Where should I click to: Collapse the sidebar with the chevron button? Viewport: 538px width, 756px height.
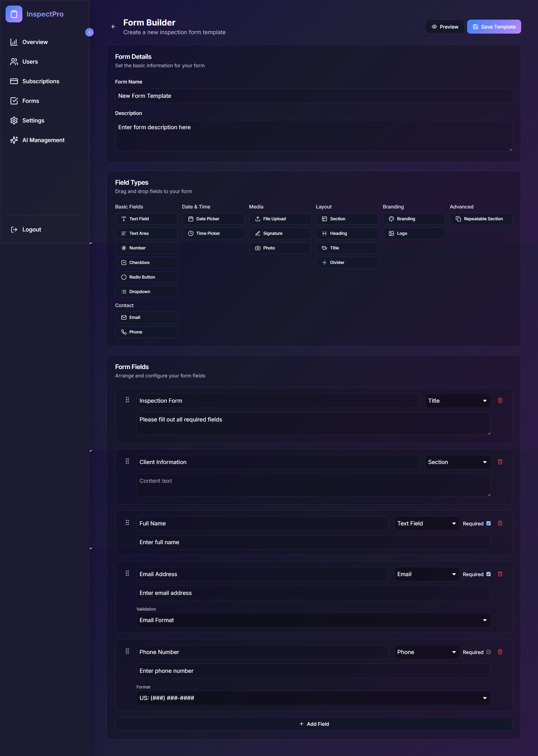(89, 32)
